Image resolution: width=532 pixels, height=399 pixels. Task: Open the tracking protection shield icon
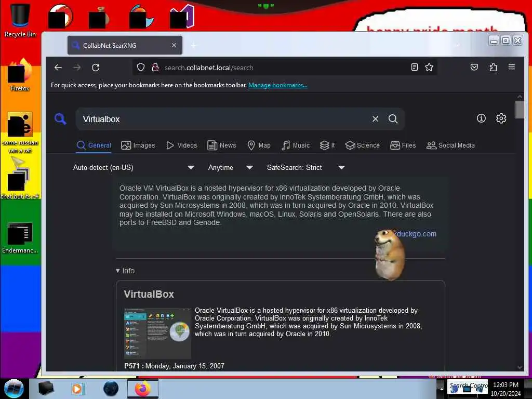[x=141, y=68]
